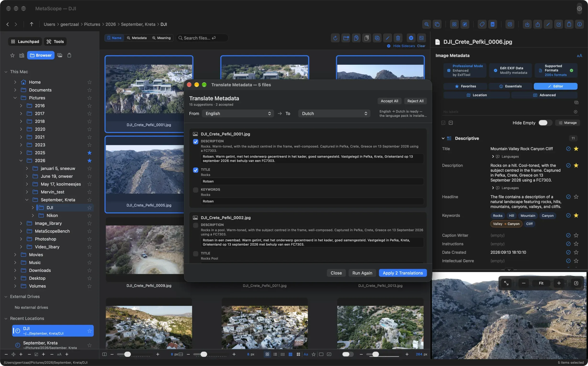Select the DJI_Crete_Pefki_0009.jpg thumbnail
This screenshot has height=366, width=588.
(x=145, y=250)
